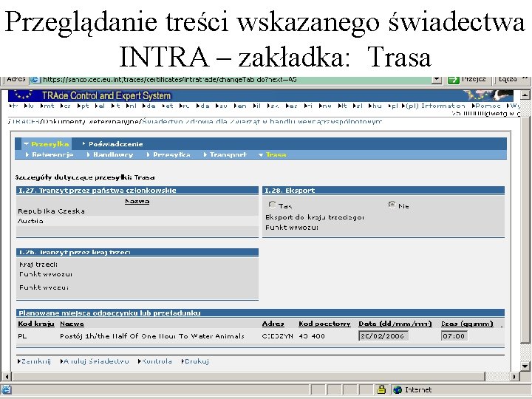532x399 pixels.
Task: Click the Świadectwo zdrowia breadcrumb link
Action: [262, 121]
